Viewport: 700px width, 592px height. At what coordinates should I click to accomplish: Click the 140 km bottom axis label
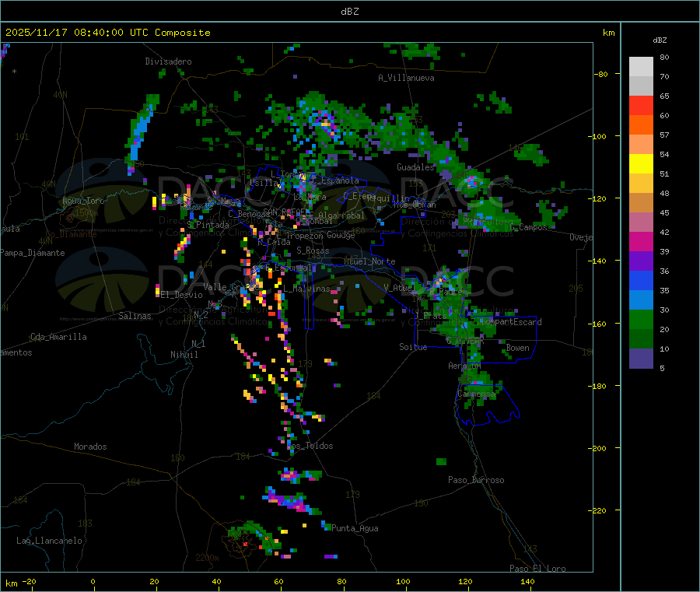[x=527, y=581]
